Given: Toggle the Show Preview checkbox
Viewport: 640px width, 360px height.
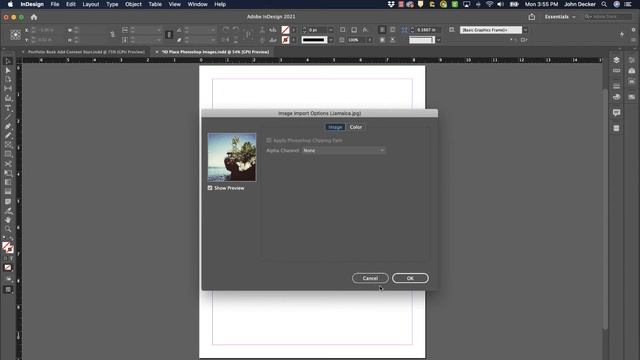Looking at the screenshot, I should pos(210,188).
